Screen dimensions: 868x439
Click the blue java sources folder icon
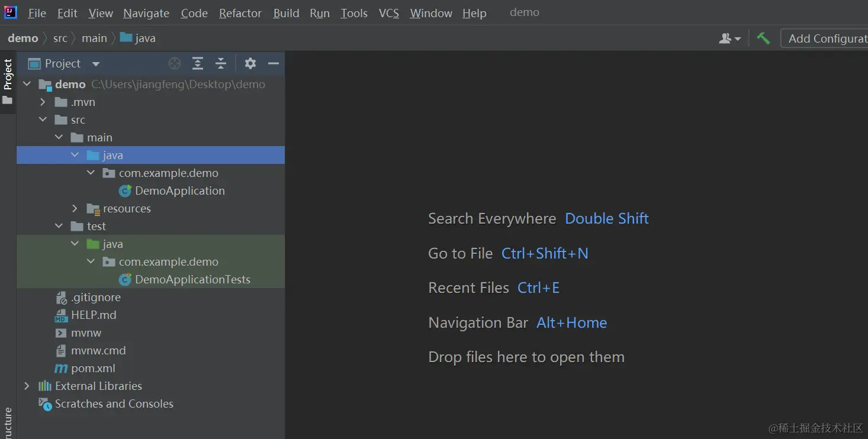(x=93, y=156)
